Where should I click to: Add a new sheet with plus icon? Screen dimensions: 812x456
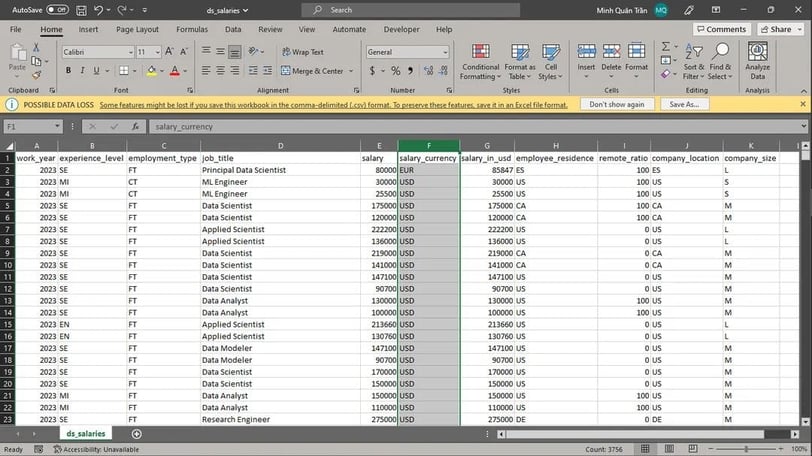pos(136,434)
